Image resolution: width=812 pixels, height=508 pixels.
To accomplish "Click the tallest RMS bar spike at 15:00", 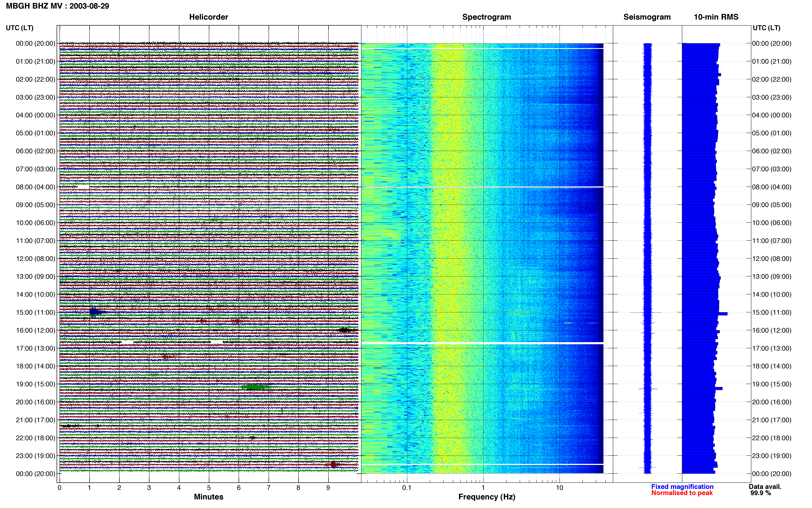I will click(705, 314).
